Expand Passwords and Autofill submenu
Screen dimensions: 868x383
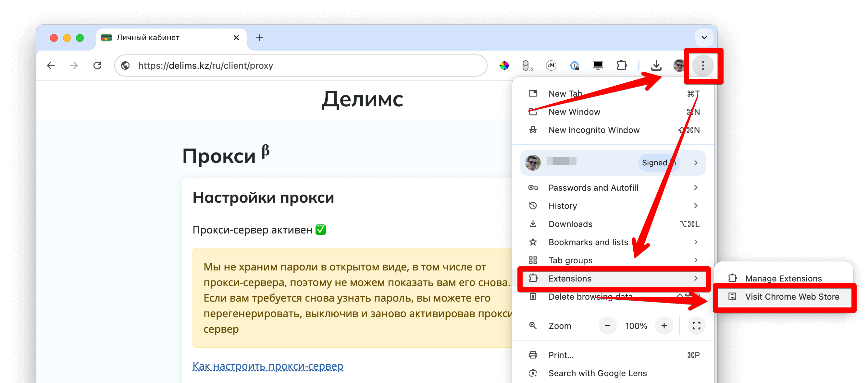(613, 187)
